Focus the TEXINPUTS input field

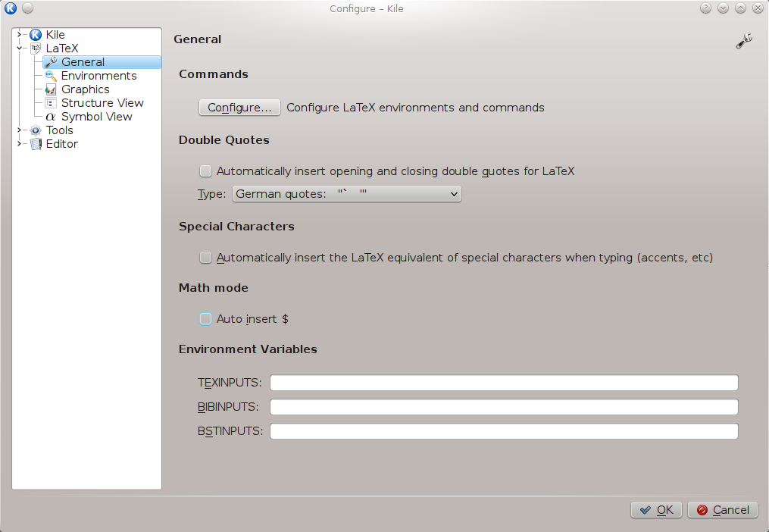coord(504,383)
